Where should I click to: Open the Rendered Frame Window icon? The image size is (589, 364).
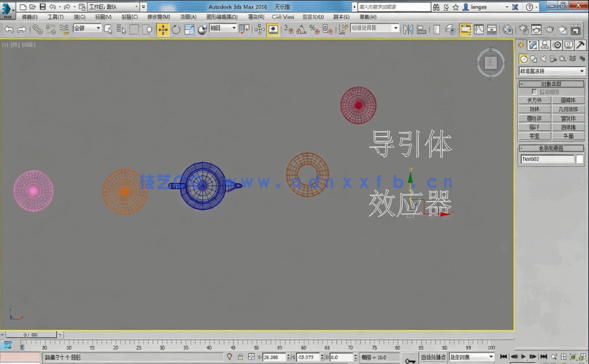(536, 30)
